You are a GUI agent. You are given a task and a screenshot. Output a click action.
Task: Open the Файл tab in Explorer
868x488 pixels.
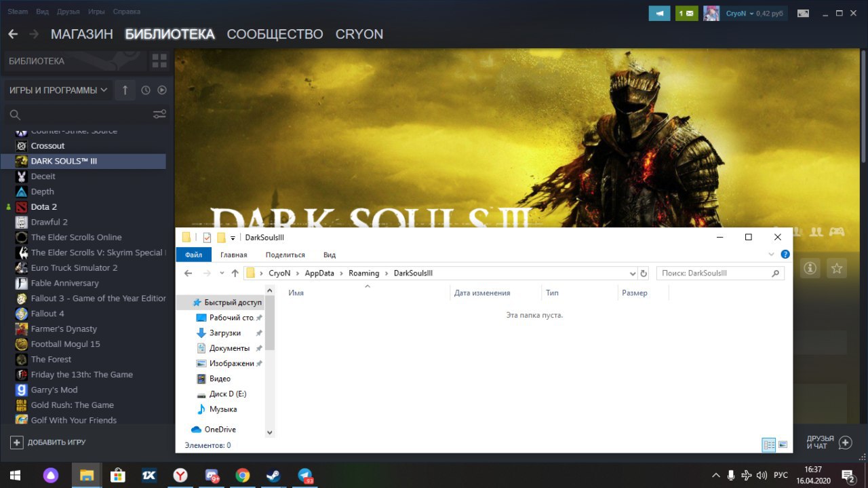[x=193, y=255]
